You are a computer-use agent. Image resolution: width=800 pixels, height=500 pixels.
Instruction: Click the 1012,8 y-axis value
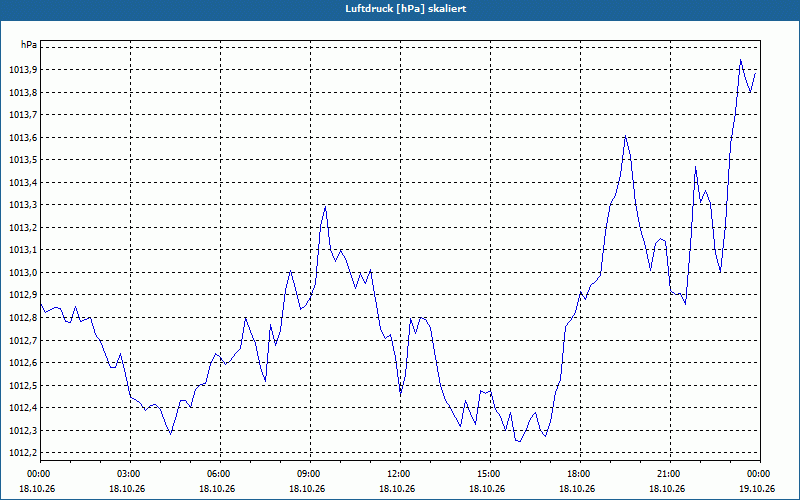pyautogui.click(x=23, y=317)
